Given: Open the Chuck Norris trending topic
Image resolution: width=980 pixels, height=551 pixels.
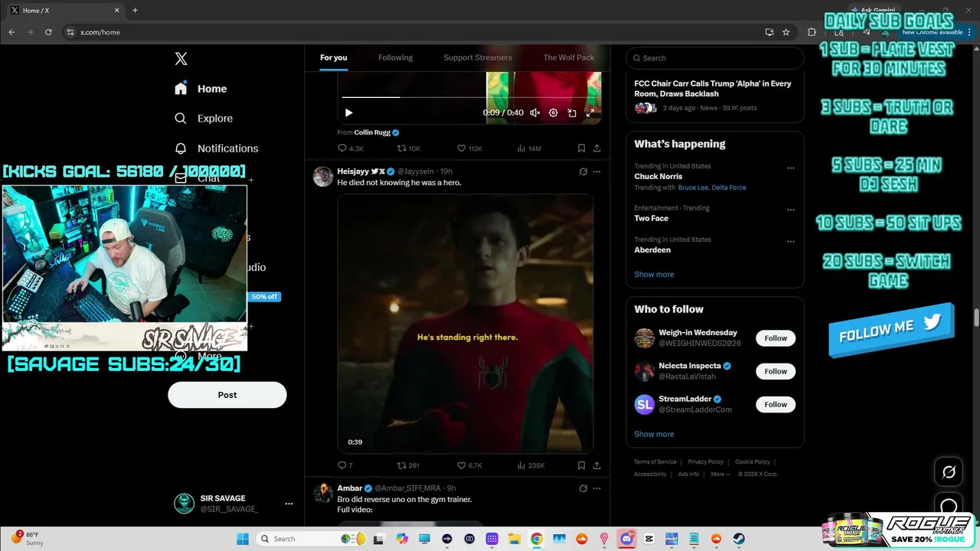Looking at the screenshot, I should 658,176.
